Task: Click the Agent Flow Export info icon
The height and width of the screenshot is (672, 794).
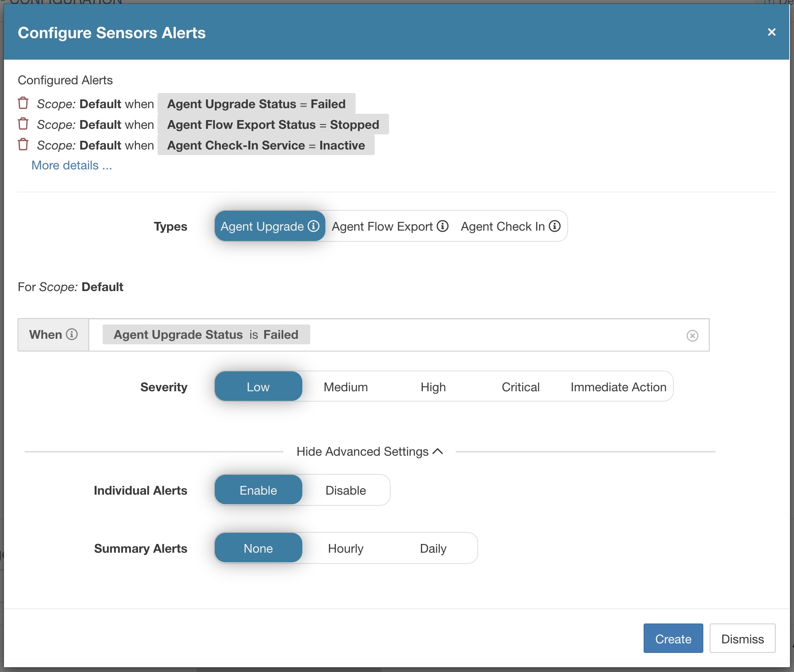Action: coord(441,226)
